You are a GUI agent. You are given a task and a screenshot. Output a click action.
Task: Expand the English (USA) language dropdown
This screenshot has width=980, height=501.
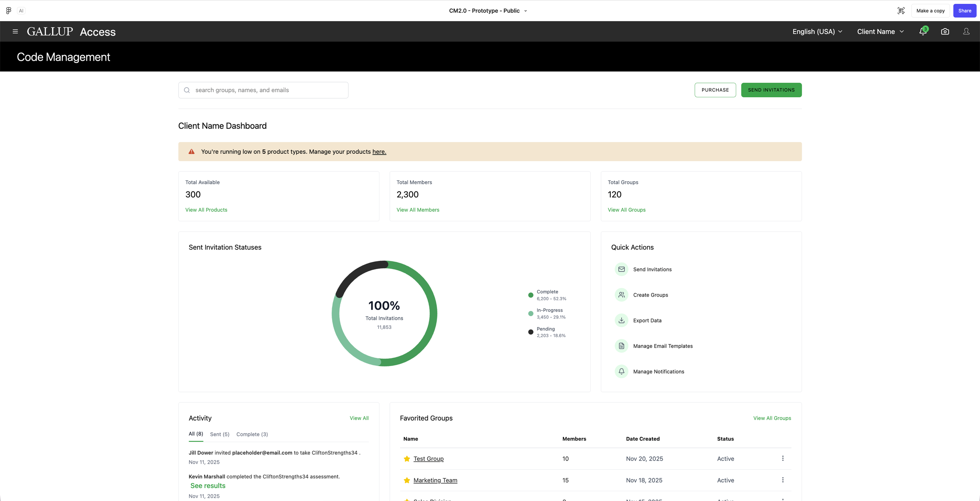(817, 31)
